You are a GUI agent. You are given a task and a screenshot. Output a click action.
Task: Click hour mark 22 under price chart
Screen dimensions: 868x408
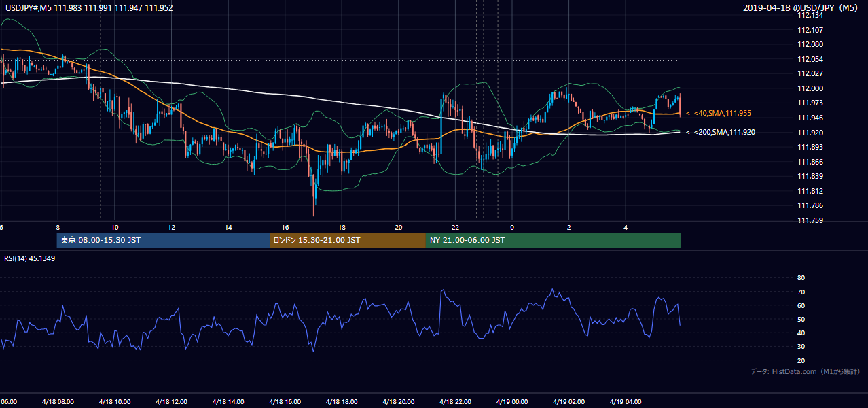[x=456, y=228]
